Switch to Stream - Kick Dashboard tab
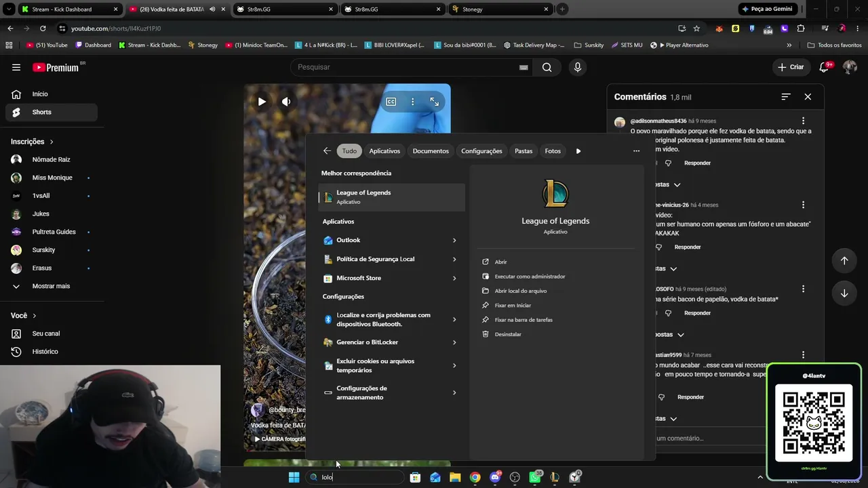This screenshot has width=868, height=488. [x=69, y=9]
